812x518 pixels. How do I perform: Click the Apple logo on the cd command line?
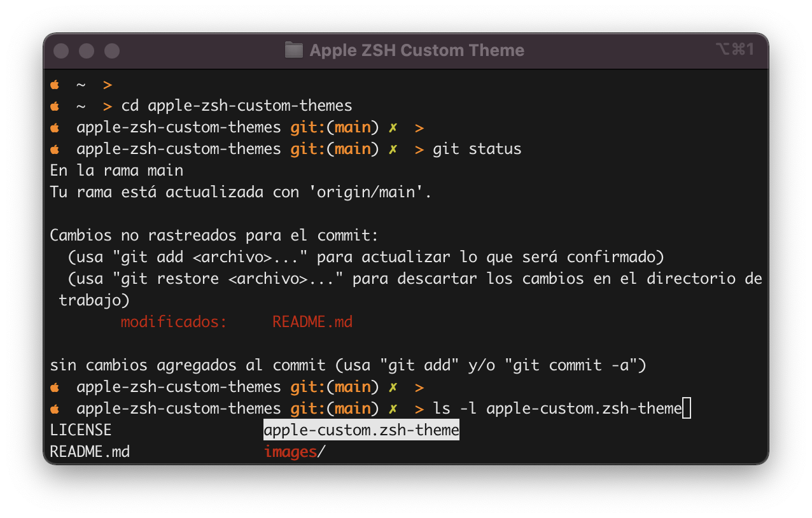pos(55,106)
